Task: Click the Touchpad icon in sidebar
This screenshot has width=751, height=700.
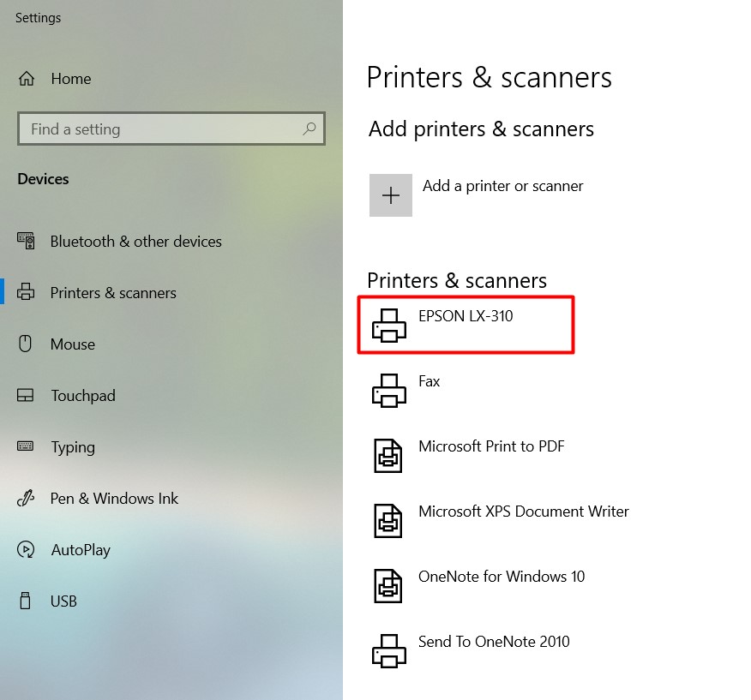Action: point(26,395)
